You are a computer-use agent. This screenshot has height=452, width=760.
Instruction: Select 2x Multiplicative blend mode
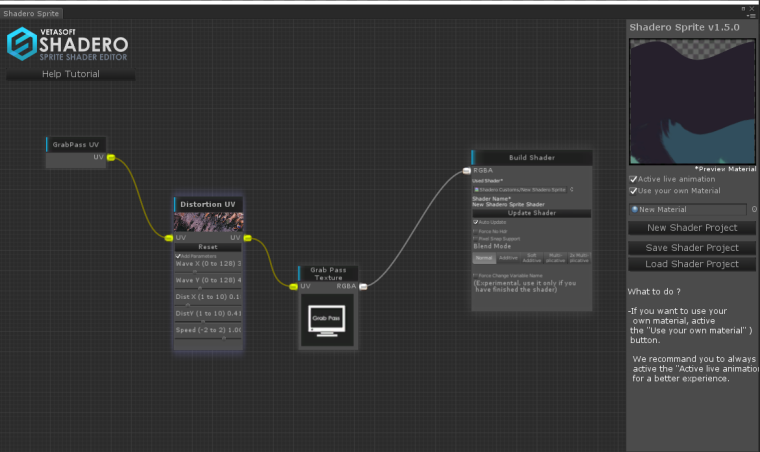[579, 258]
